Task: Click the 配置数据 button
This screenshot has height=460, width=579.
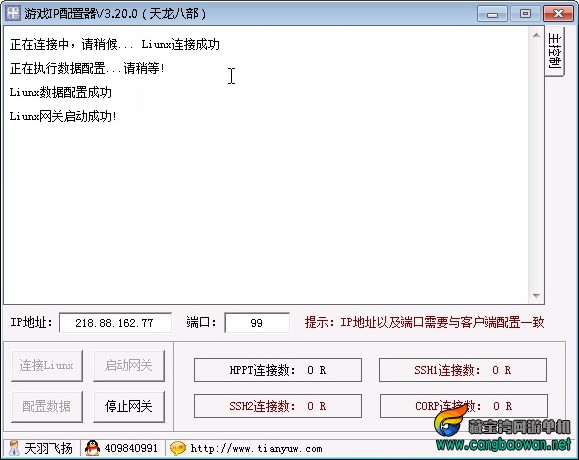Action: [x=47, y=406]
